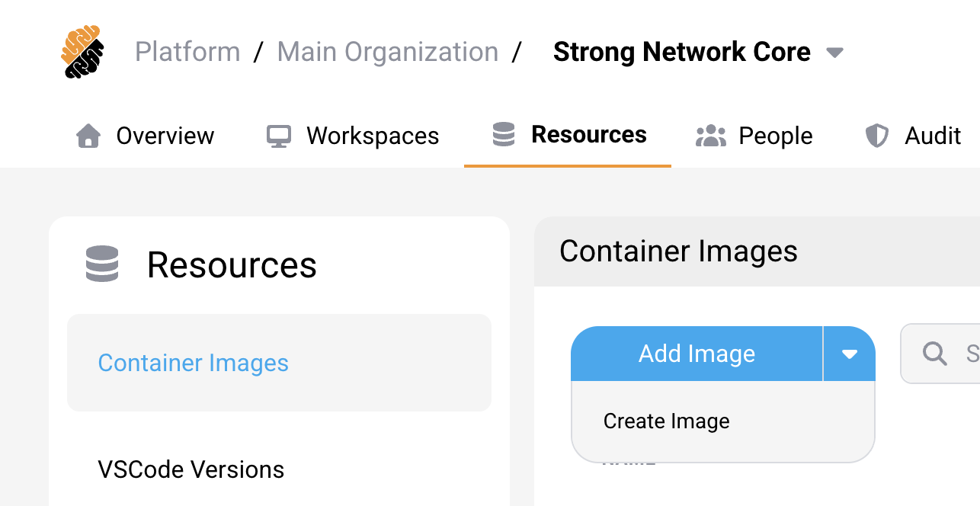Open the Platform breadcrumb link
The width and height of the screenshot is (980, 506).
pyautogui.click(x=187, y=52)
